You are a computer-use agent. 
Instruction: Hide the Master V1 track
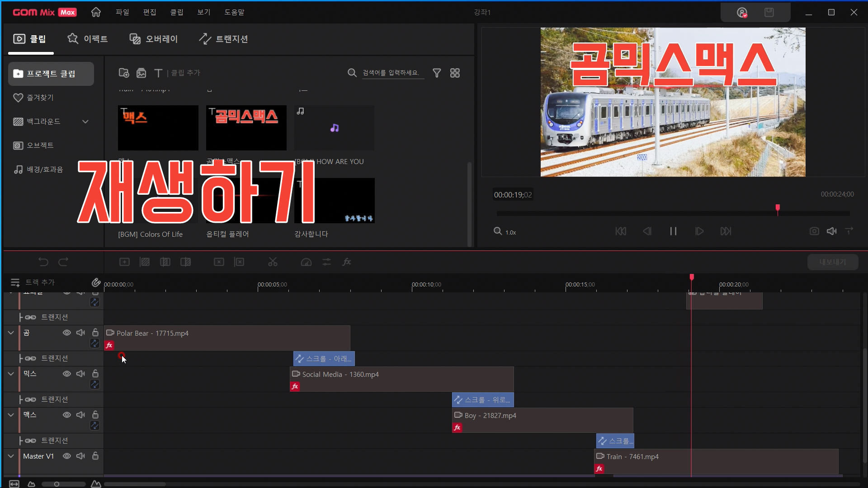point(67,456)
